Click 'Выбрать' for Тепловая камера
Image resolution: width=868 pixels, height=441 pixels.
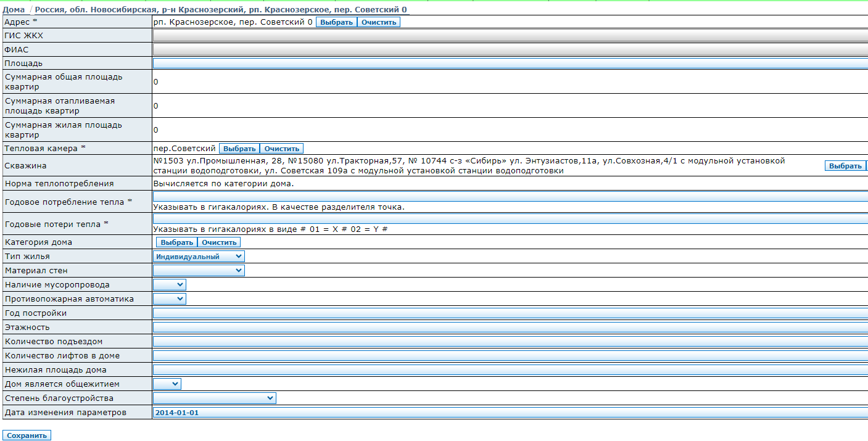[239, 149]
